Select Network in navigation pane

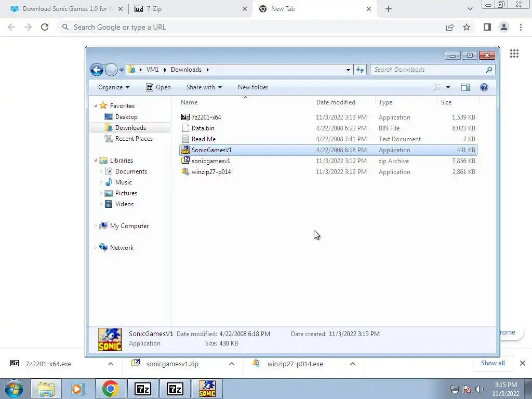click(122, 248)
